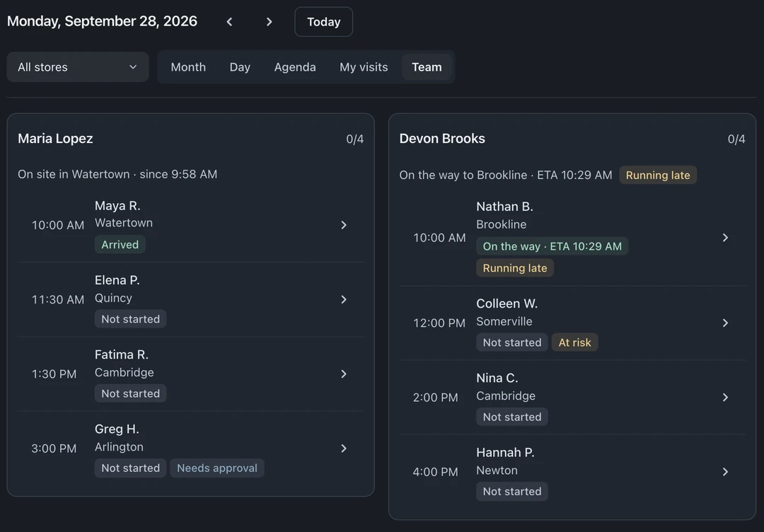Click the Devon Brooks name heading
Viewport: 764px width, 532px height.
pos(442,139)
